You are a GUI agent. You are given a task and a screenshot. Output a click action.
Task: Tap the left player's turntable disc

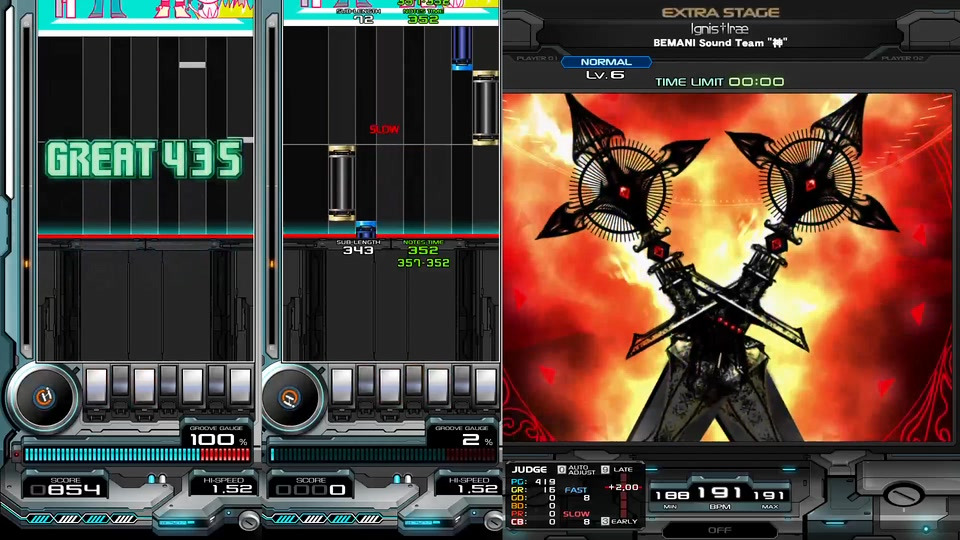coord(43,397)
